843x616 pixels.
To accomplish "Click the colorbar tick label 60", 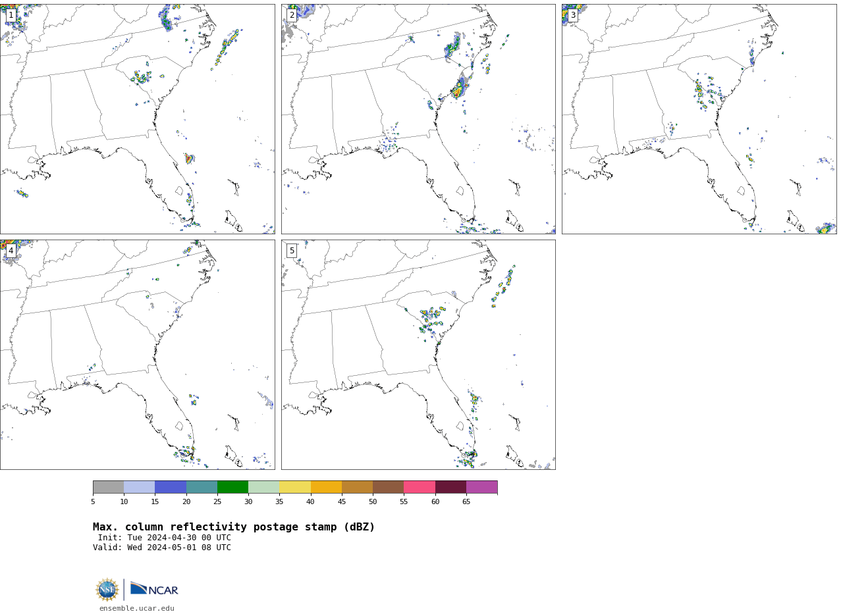I will (x=435, y=502).
